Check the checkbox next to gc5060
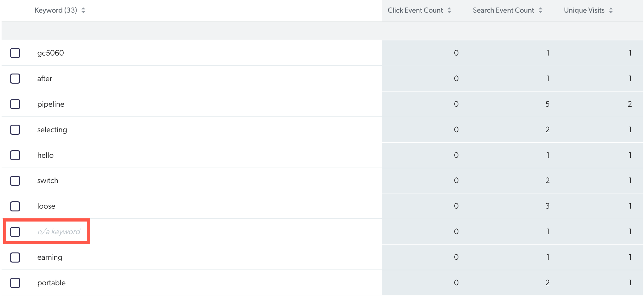The width and height of the screenshot is (644, 296). [x=15, y=53]
